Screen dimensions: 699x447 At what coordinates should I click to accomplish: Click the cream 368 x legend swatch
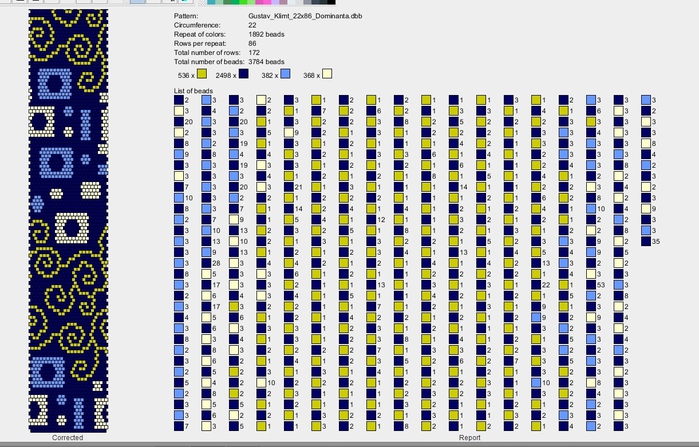tap(327, 74)
